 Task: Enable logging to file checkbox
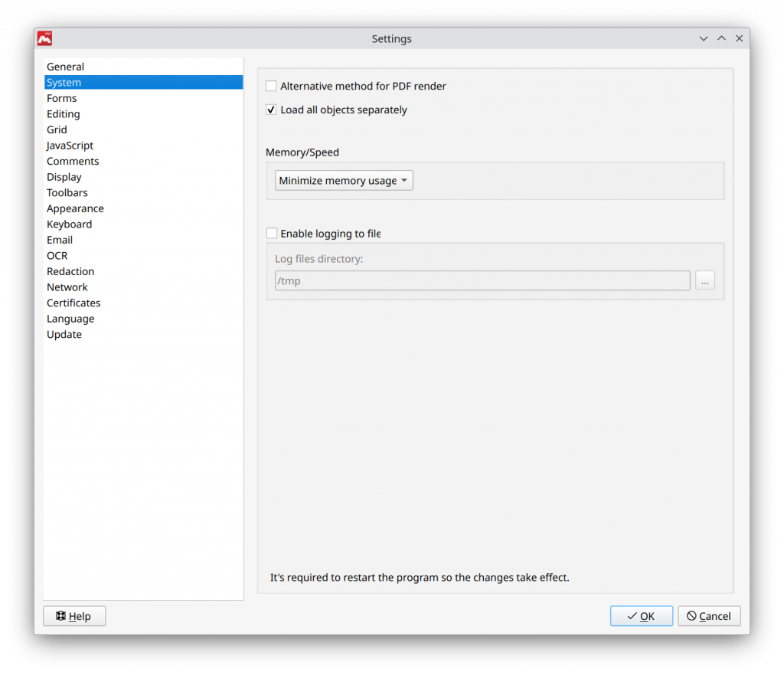coord(271,234)
